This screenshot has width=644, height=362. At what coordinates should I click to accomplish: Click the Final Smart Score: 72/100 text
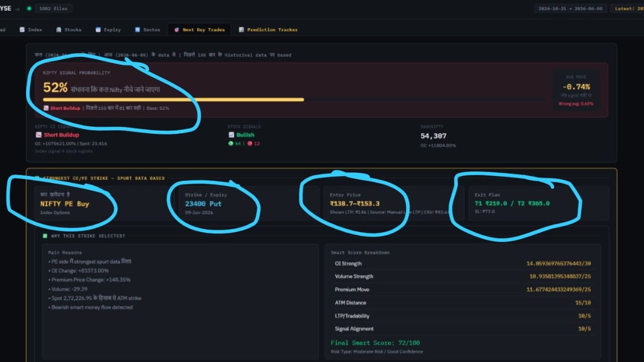click(x=375, y=343)
